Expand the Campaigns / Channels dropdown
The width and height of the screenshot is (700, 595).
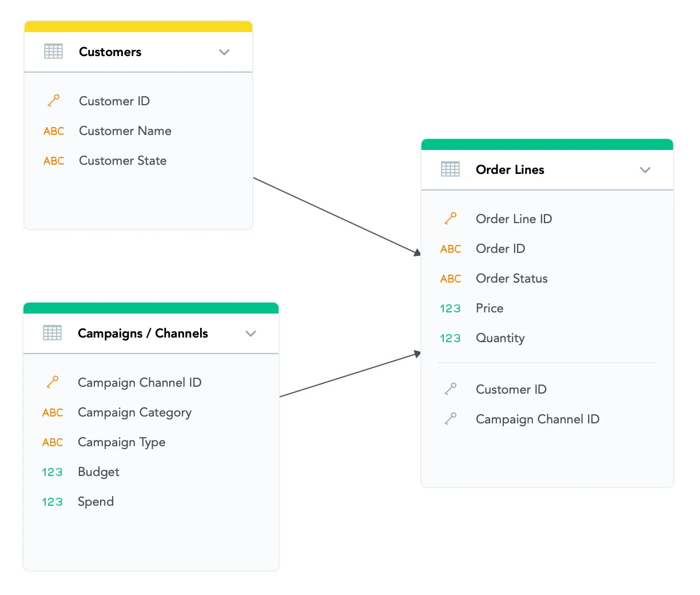click(x=250, y=334)
